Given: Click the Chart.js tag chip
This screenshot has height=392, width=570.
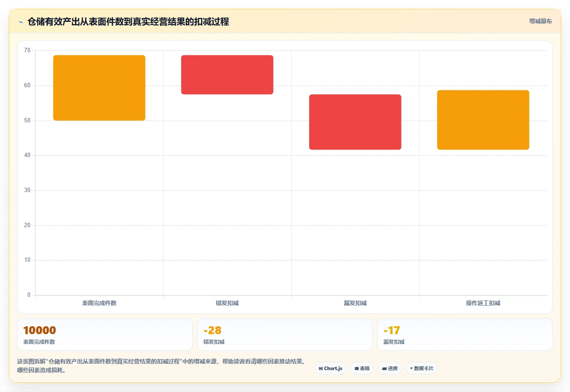Looking at the screenshot, I should 330,368.
